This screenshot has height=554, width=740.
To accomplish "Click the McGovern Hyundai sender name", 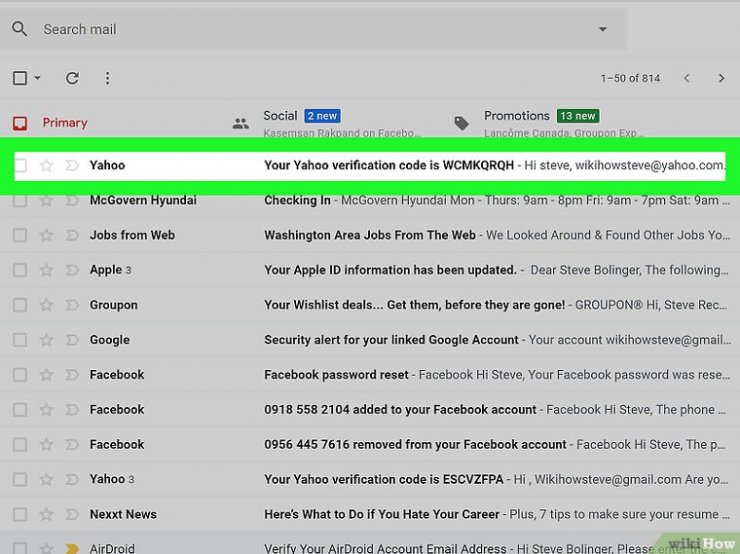I will 143,200.
